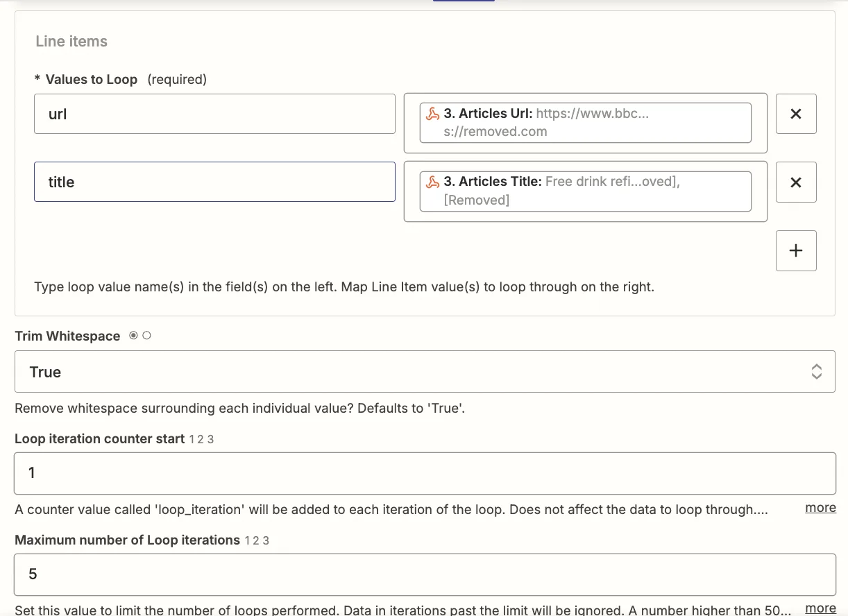Click the Trim Whitespace dropdown arrows
The height and width of the screenshot is (616, 848).
[817, 371]
